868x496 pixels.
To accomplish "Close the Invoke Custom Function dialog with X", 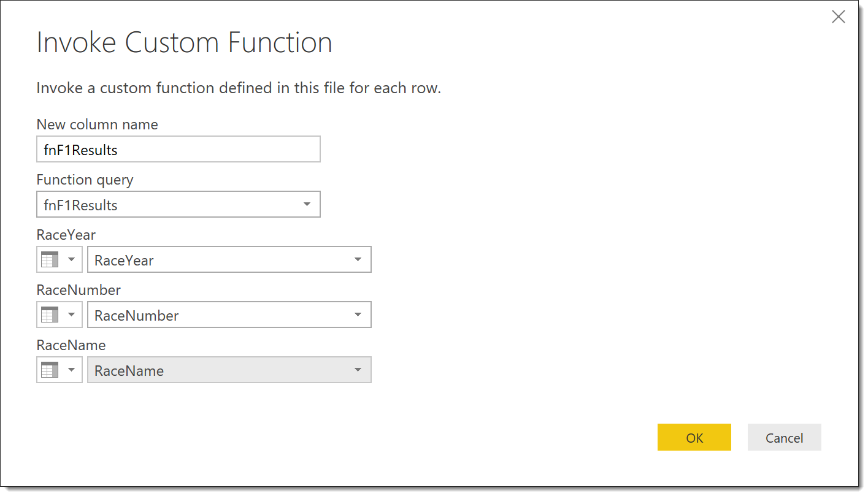I will pyautogui.click(x=838, y=17).
